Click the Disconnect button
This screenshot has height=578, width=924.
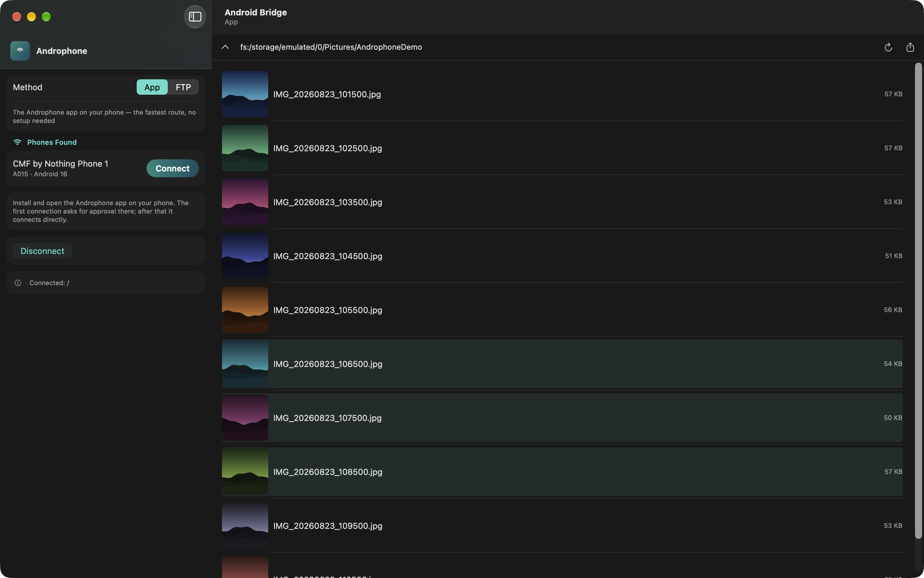pyautogui.click(x=42, y=251)
